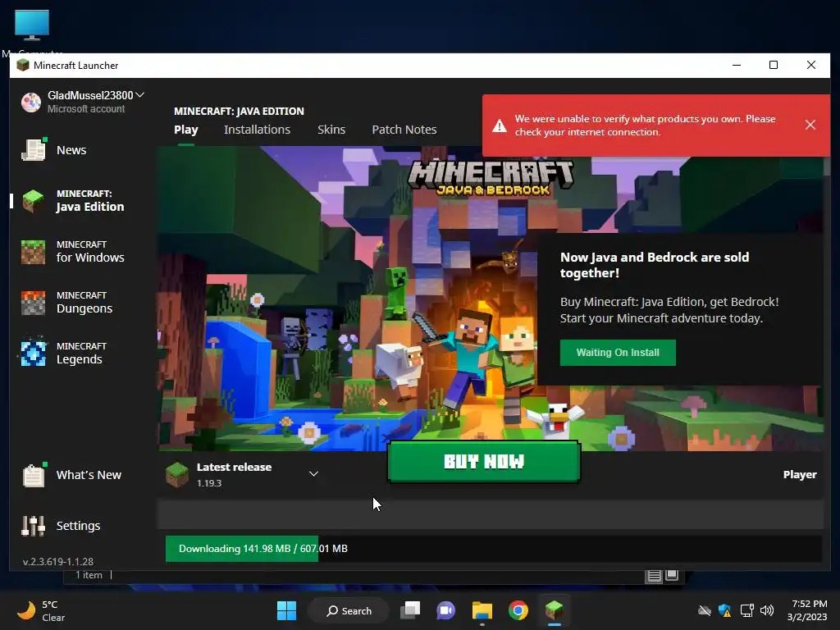840x630 pixels.
Task: Click the Search box on the taskbar
Action: click(x=349, y=610)
